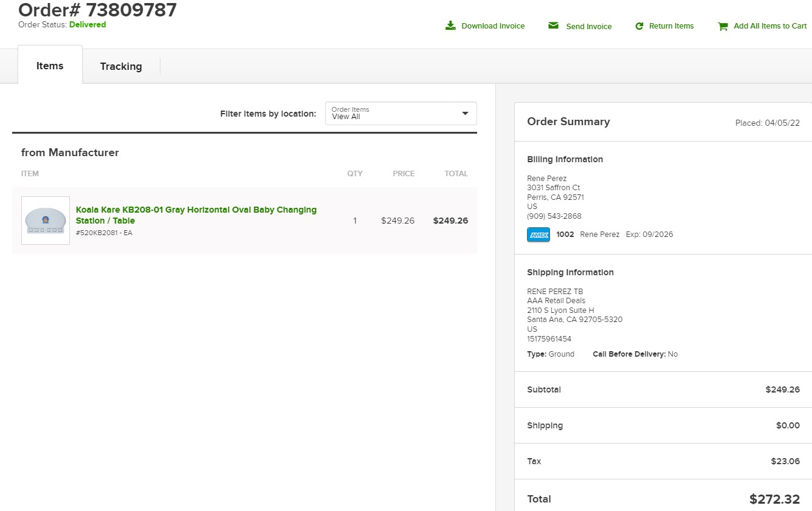The height and width of the screenshot is (511, 812).
Task: Click item number #520KB2081 - EA
Action: click(x=104, y=233)
